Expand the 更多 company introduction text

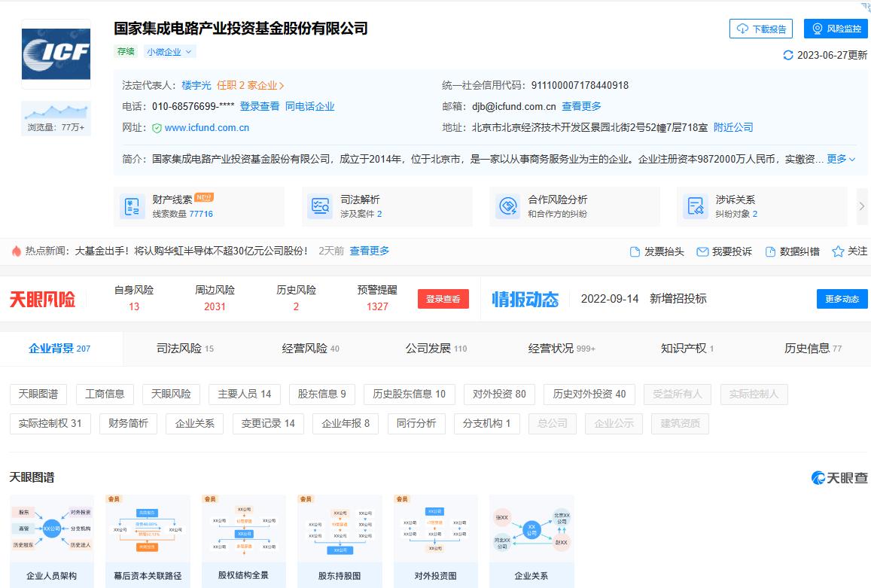[x=835, y=159]
